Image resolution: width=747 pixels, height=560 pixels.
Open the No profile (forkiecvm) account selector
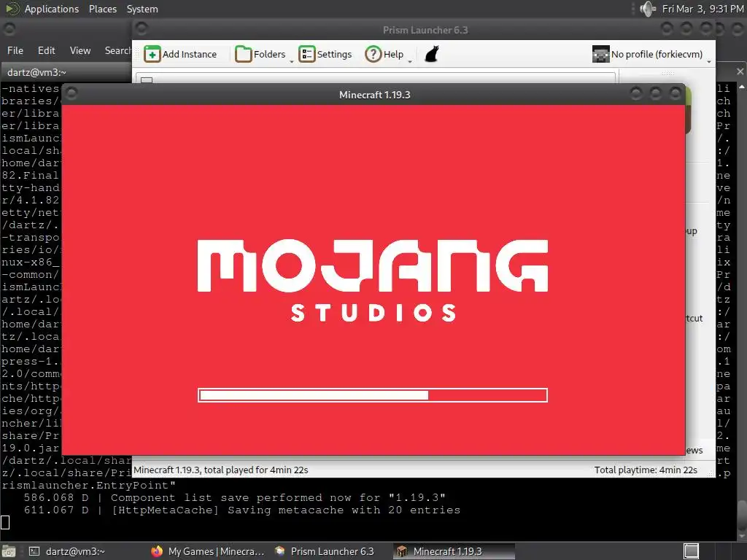[651, 54]
